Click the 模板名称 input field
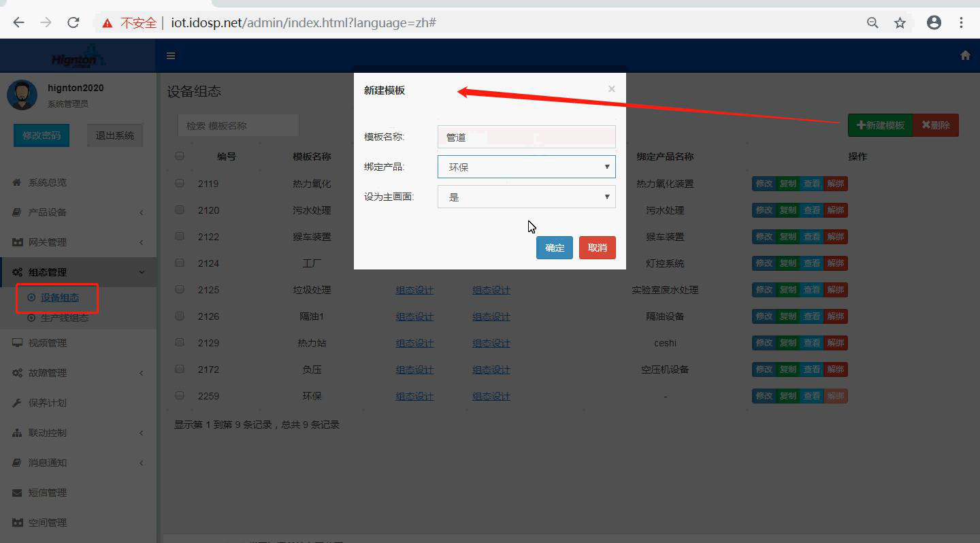 526,137
